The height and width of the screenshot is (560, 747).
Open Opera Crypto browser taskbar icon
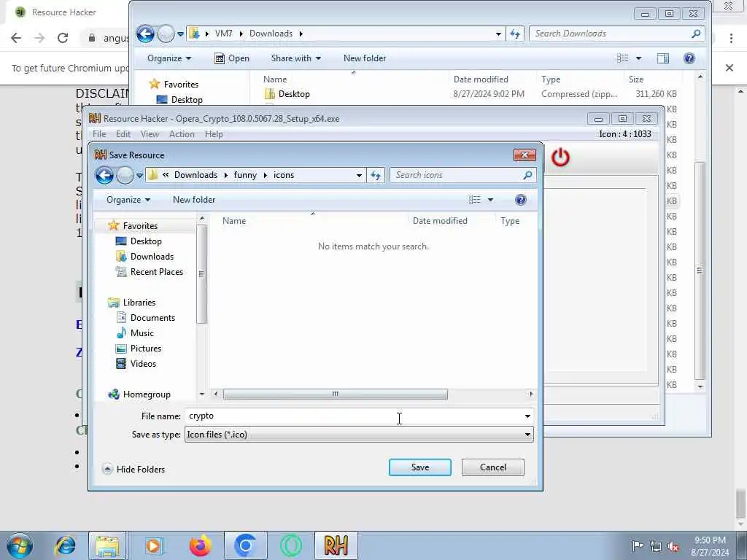(x=291, y=545)
